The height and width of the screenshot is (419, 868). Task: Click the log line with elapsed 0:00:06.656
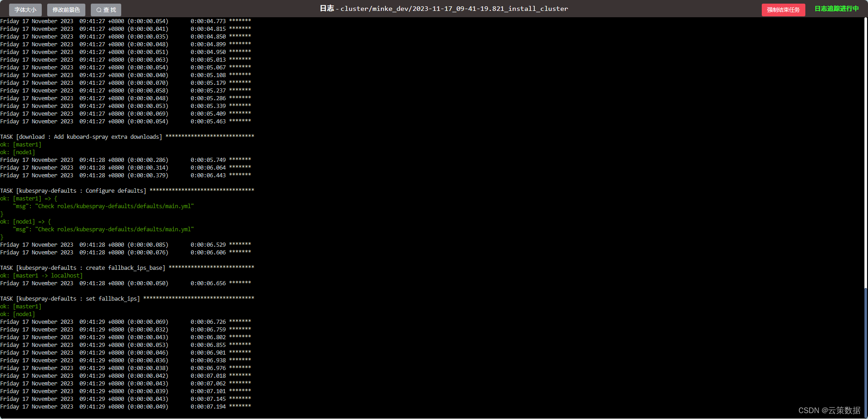(126, 283)
